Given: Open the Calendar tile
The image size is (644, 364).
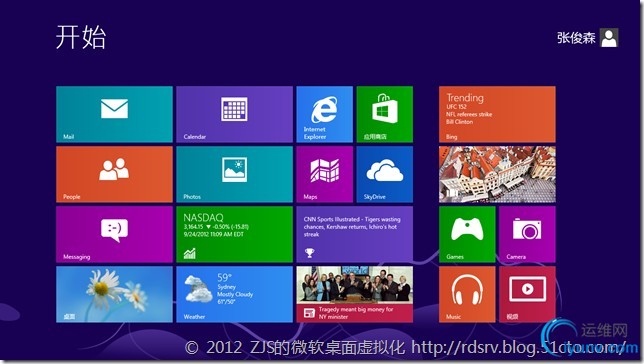Looking at the screenshot, I should coord(235,114).
